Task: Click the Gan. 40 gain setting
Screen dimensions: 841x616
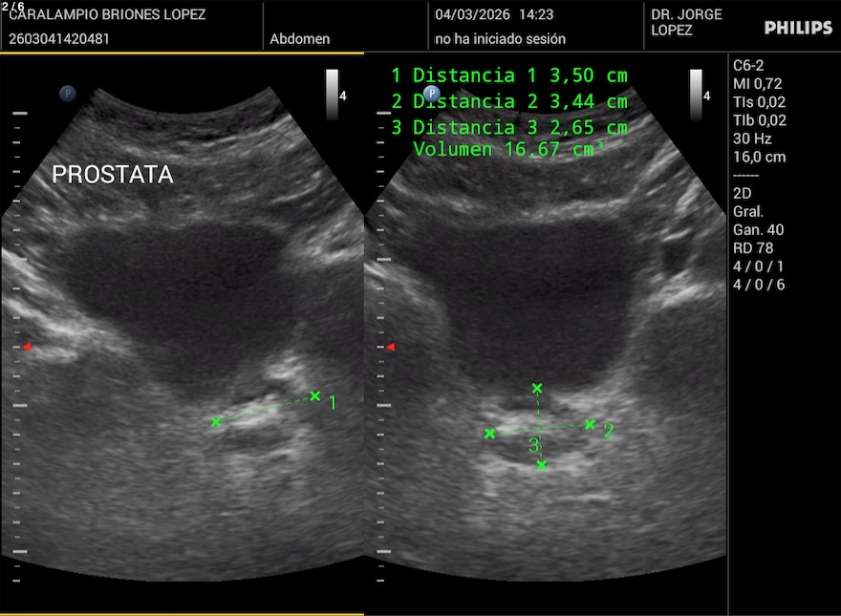Action: pyautogui.click(x=758, y=229)
